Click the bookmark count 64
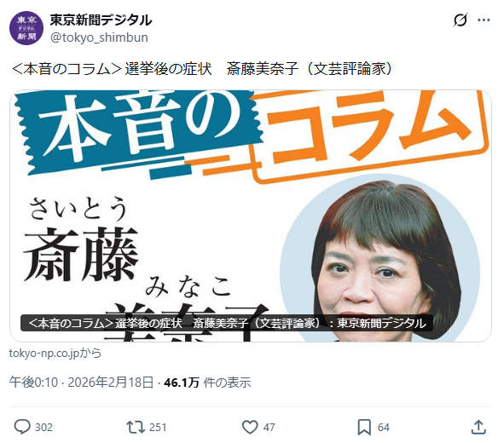Image resolution: width=504 pixels, height=443 pixels. coord(383,428)
